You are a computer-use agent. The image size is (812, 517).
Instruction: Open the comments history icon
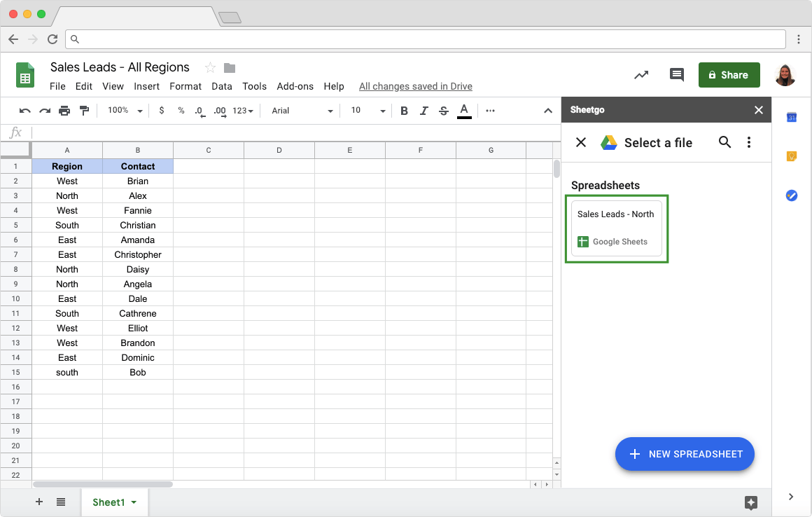point(676,75)
